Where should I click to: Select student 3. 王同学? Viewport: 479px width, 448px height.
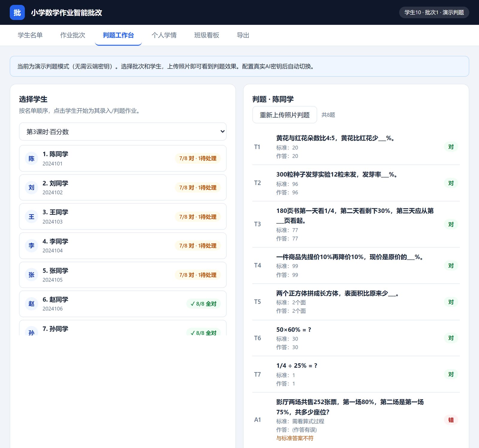[x=123, y=217]
